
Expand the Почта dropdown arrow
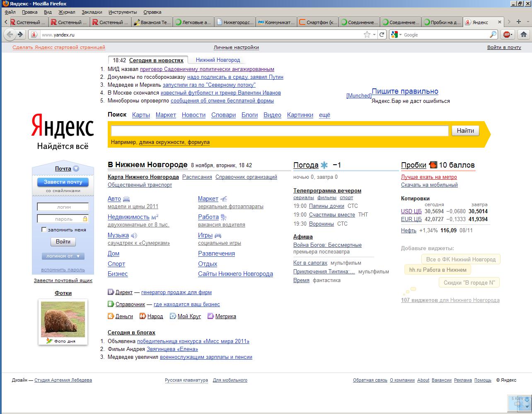pyautogui.click(x=76, y=168)
